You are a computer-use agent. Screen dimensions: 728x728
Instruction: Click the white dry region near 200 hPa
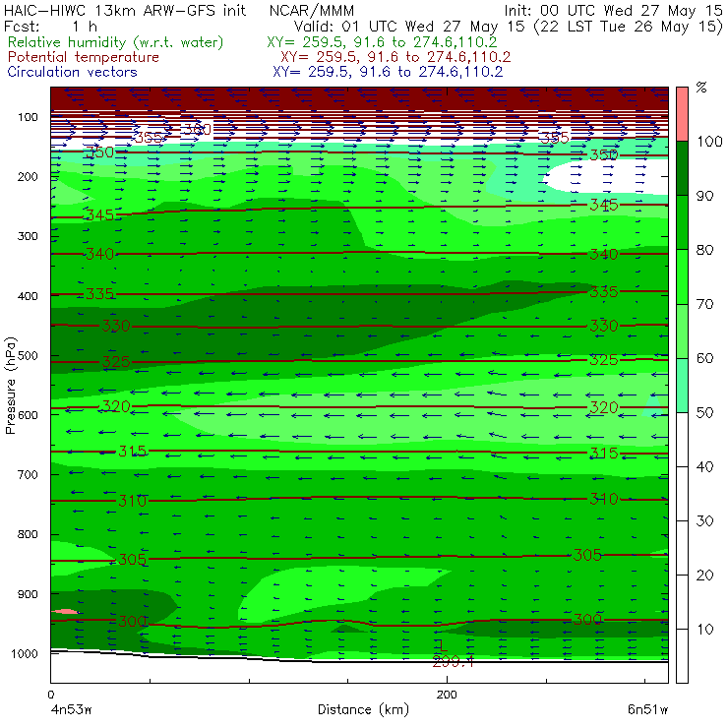pyautogui.click(x=608, y=176)
